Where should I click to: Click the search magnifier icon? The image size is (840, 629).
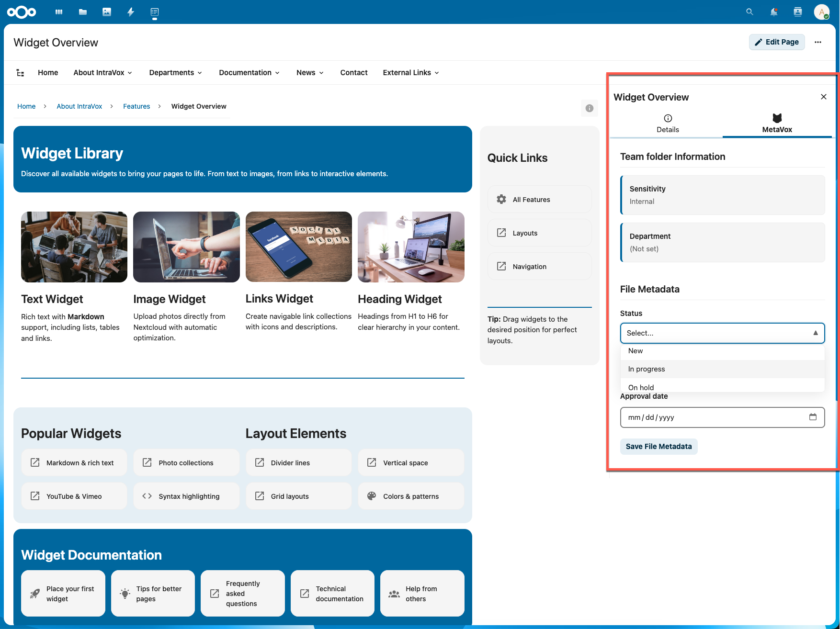(x=749, y=12)
